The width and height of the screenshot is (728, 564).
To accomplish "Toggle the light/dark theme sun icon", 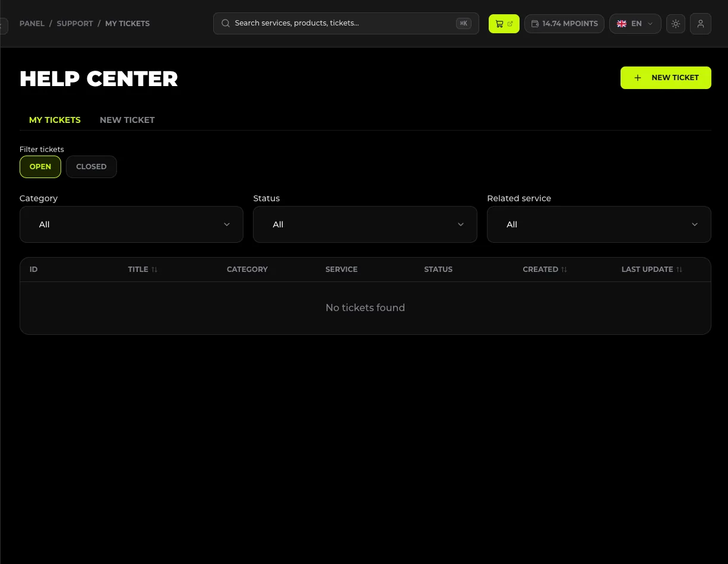I will [x=676, y=24].
